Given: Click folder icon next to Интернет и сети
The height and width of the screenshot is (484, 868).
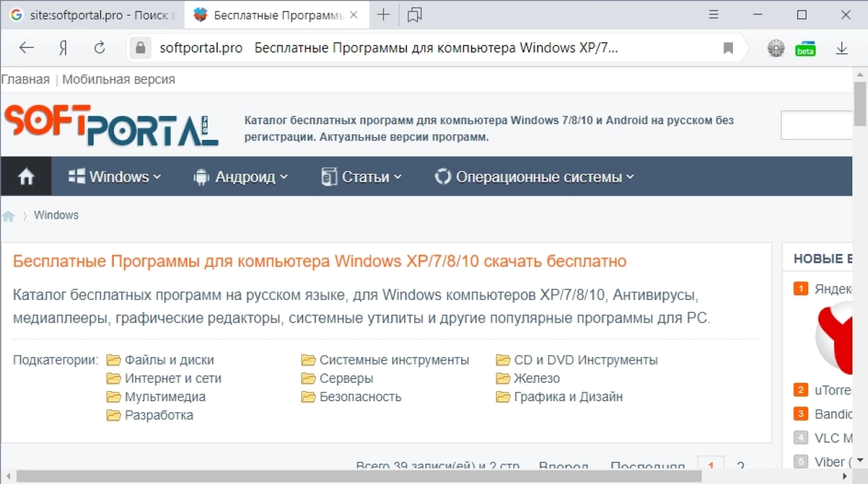Looking at the screenshot, I should pos(113,378).
